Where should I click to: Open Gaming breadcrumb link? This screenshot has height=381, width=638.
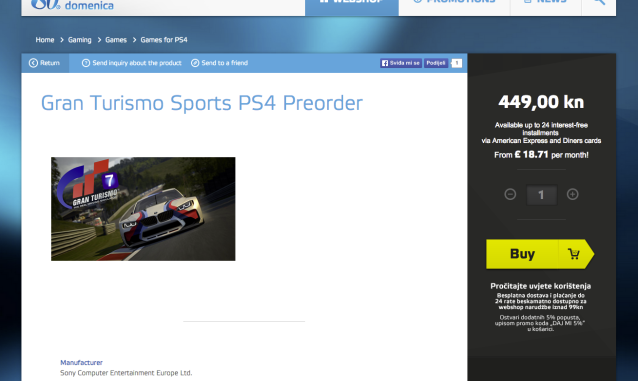(80, 40)
